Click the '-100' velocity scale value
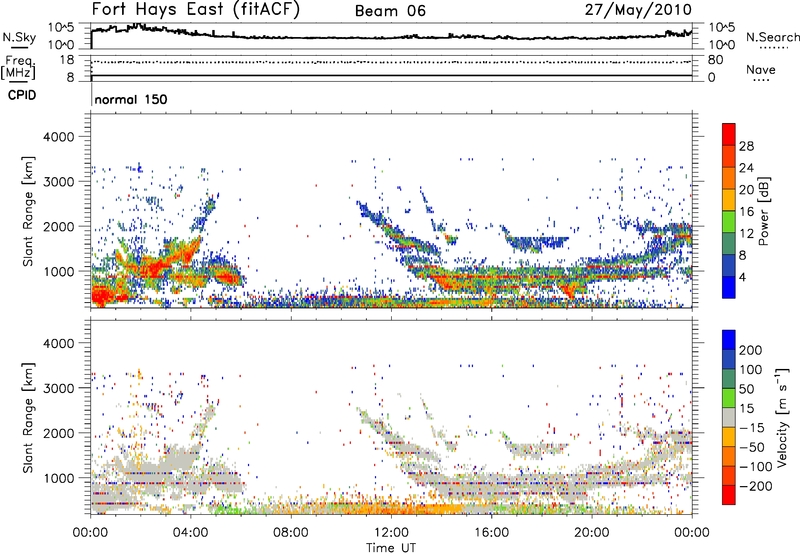 pos(756,467)
